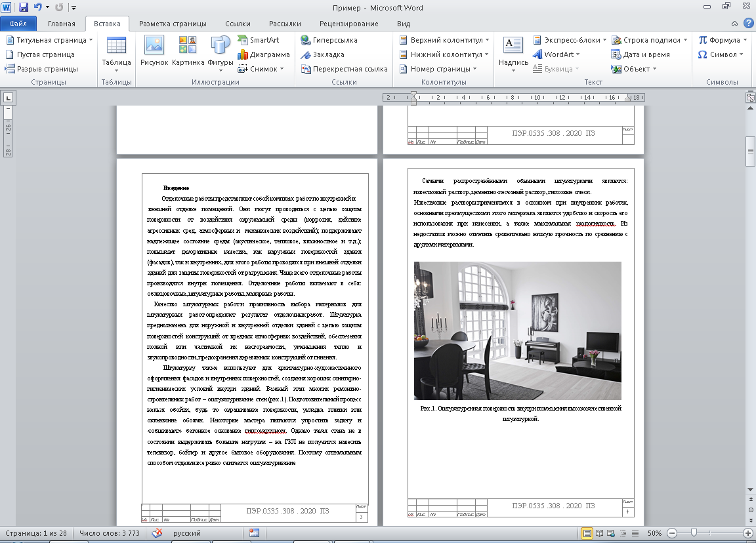Click the 'Введение' heading in the document
The width and height of the screenshot is (756, 543).
tap(176, 188)
